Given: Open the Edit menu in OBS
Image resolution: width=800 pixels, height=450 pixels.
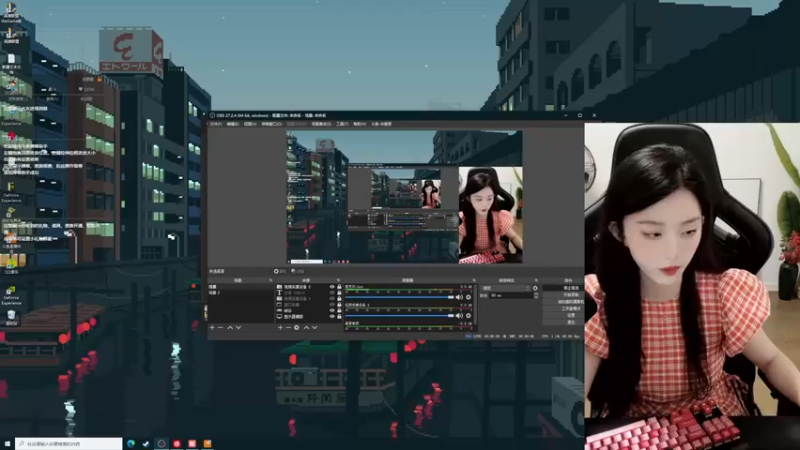Looking at the screenshot, I should 232,124.
